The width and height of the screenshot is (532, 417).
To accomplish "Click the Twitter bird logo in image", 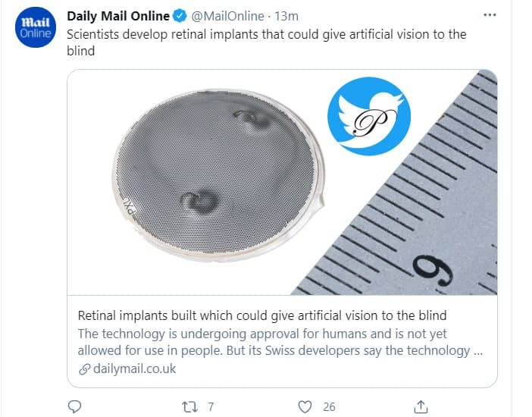I will coord(368,116).
